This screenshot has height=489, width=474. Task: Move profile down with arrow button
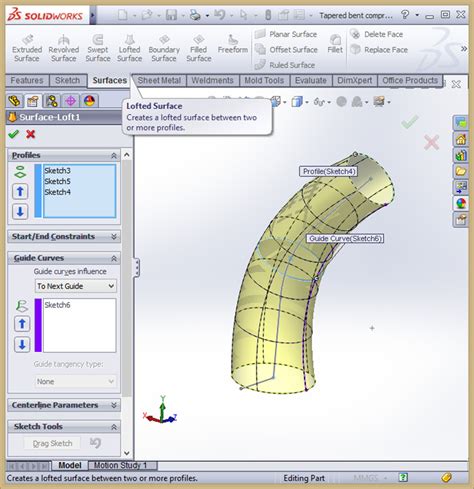pos(20,212)
